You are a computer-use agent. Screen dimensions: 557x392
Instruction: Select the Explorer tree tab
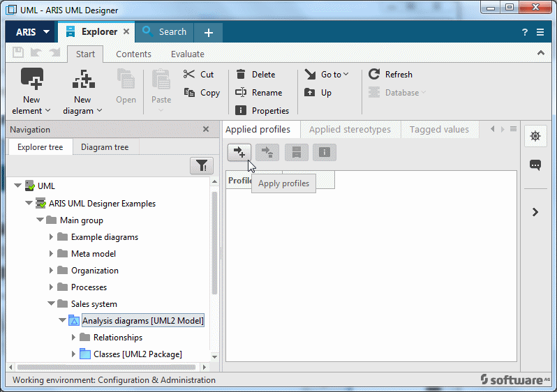click(40, 147)
